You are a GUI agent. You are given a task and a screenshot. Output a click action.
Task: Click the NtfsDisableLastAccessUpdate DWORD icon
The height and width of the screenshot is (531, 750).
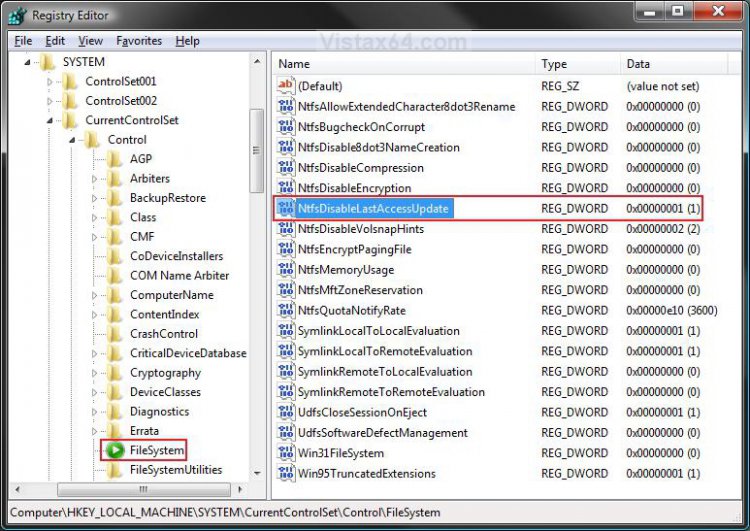pyautogui.click(x=285, y=209)
